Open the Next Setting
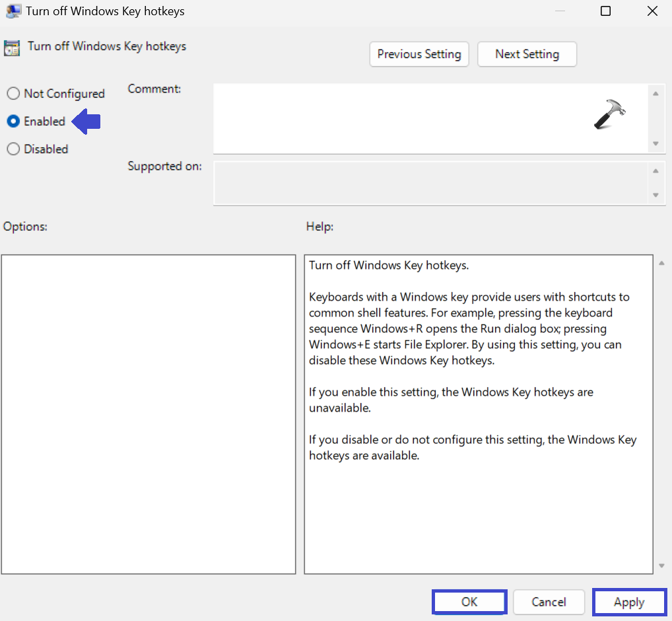 [527, 54]
